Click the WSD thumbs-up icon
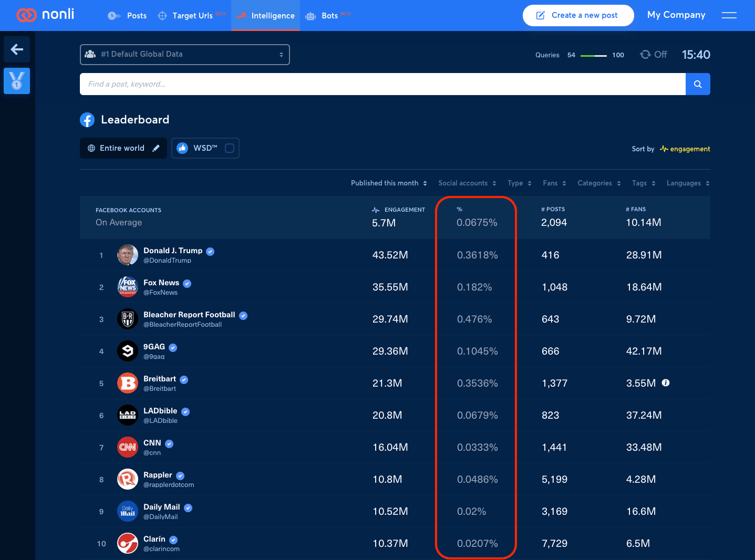The height and width of the screenshot is (560, 755). pos(182,148)
